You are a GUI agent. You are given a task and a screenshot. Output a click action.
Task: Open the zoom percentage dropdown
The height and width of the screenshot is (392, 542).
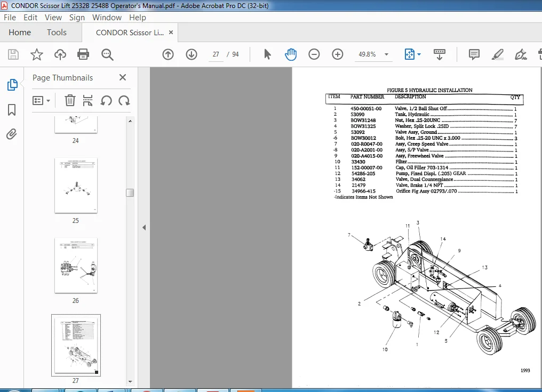pyautogui.click(x=386, y=54)
